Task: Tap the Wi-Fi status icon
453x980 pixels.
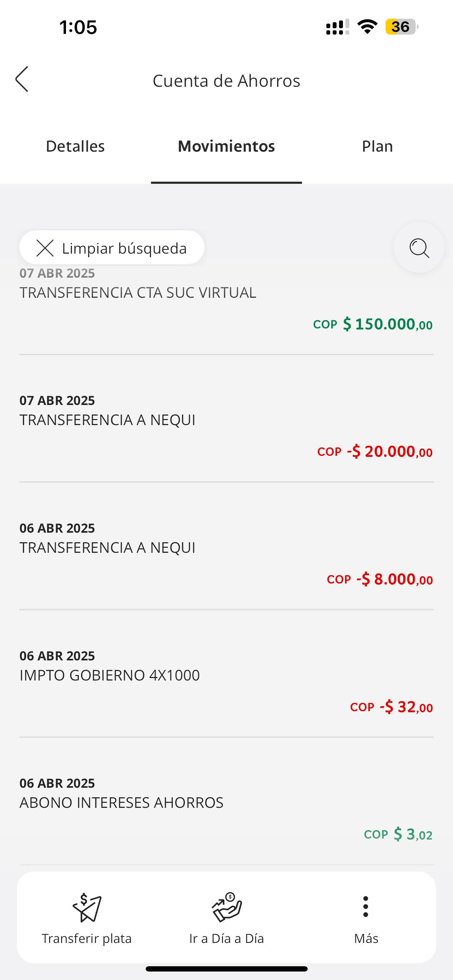Action: (x=367, y=27)
